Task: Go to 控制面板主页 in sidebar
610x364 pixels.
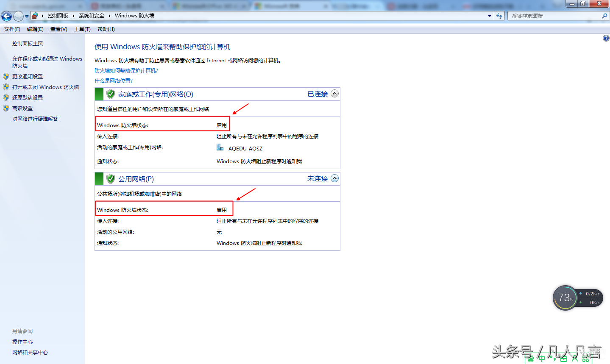Action: (28, 44)
